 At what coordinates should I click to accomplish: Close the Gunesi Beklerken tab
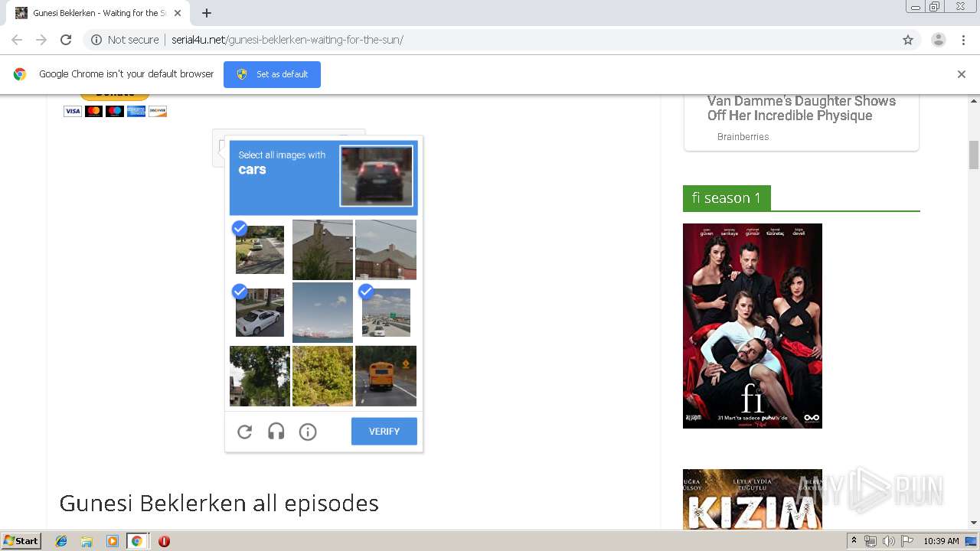178,13
